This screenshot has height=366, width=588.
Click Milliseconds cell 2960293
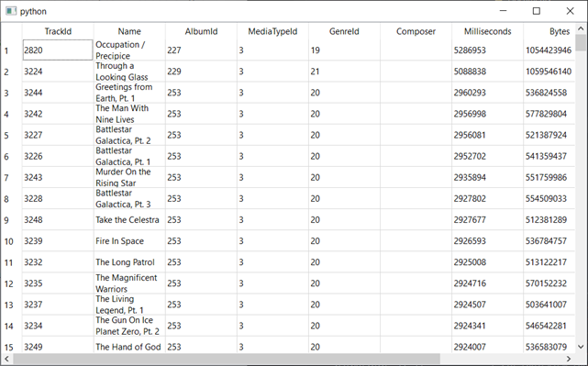coord(488,93)
